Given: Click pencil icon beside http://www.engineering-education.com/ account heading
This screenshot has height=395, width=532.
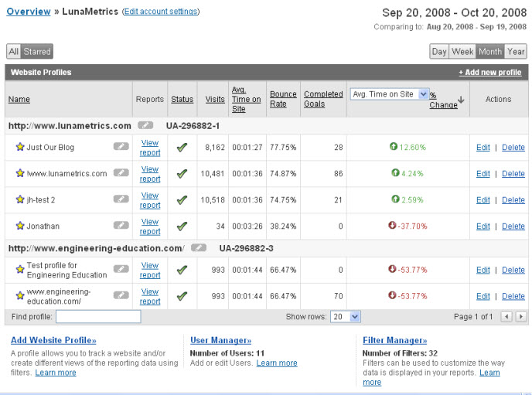Looking at the screenshot, I should [x=199, y=248].
